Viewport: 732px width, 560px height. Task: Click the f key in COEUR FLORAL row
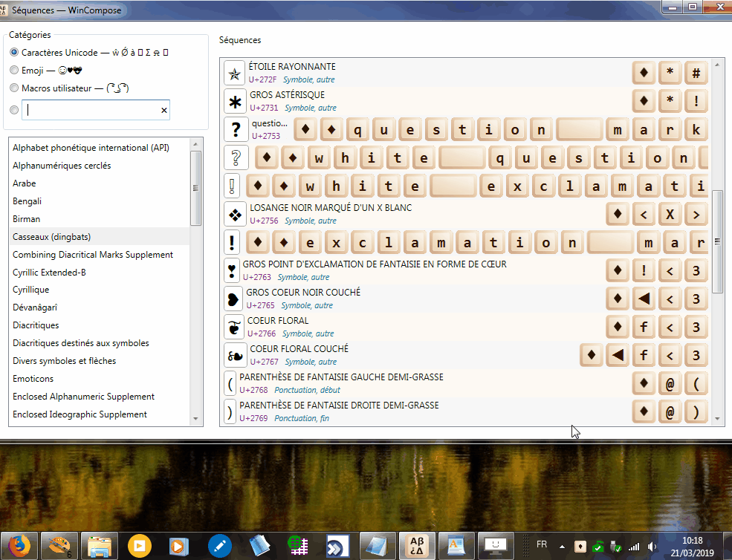point(644,327)
